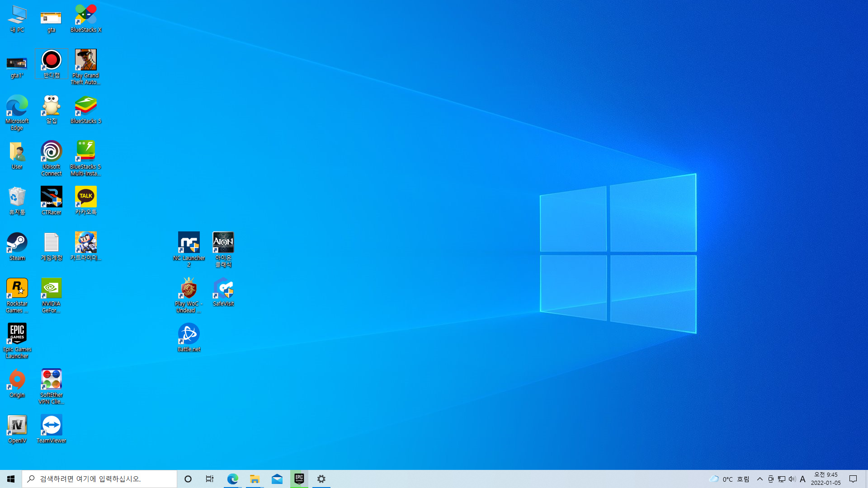The width and height of the screenshot is (868, 488).
Task: Open the 게임계정 text file
Action: tap(51, 247)
